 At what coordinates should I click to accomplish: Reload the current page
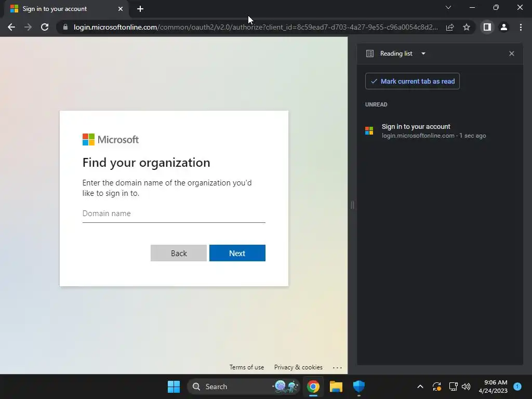45,27
